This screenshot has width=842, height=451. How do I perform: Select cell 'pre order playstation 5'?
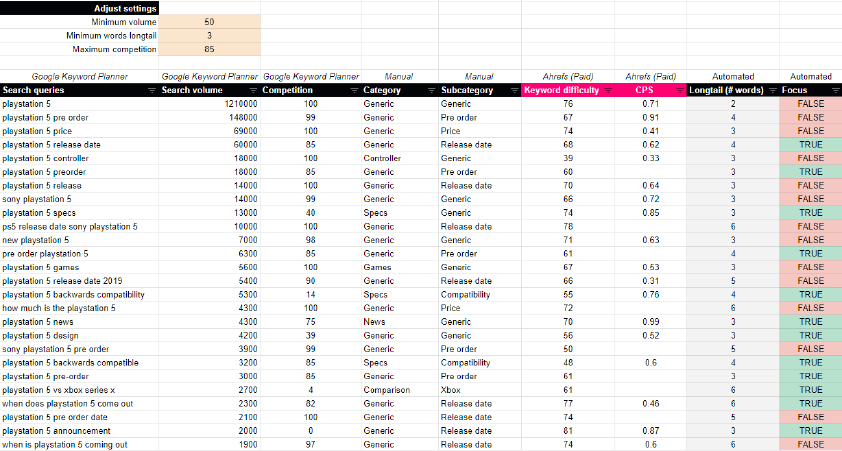tap(79, 253)
